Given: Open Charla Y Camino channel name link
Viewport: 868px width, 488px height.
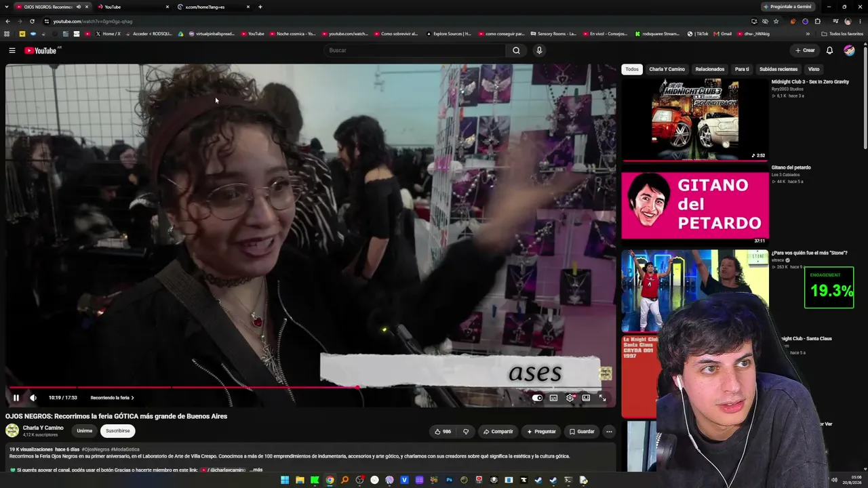Looking at the screenshot, I should (43, 428).
